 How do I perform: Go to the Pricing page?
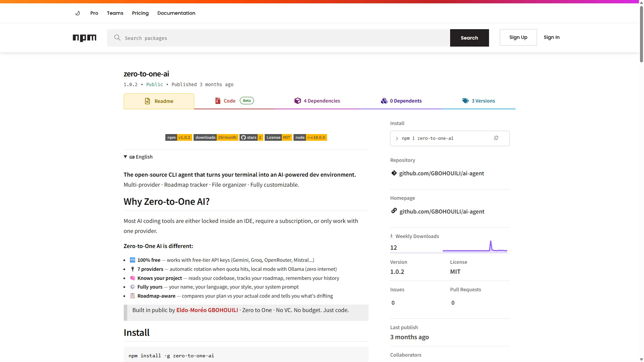click(x=140, y=13)
